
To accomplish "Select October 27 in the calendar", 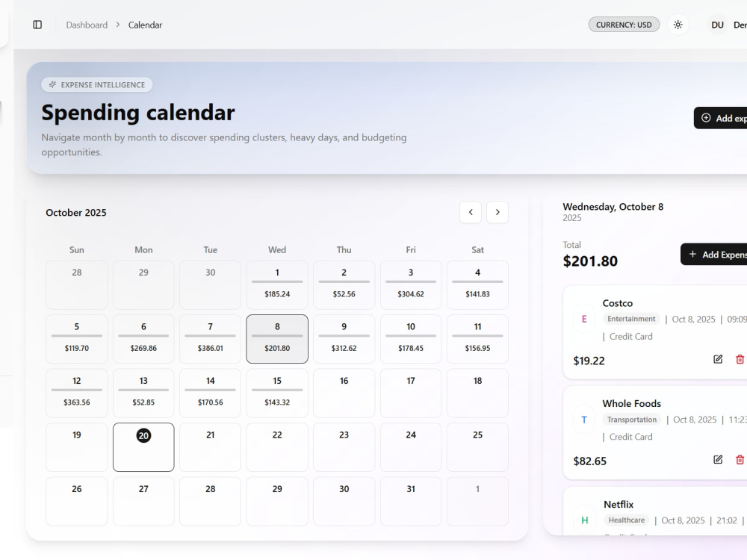I will 143,502.
